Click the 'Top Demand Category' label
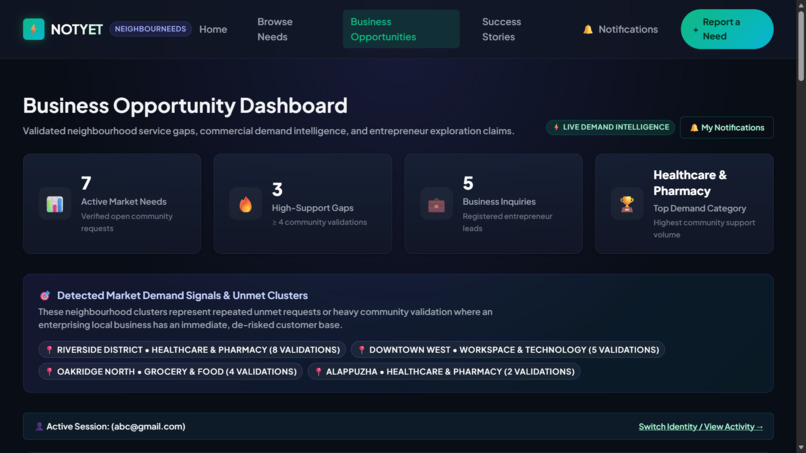Image resolution: width=806 pixels, height=453 pixels. [x=700, y=208]
